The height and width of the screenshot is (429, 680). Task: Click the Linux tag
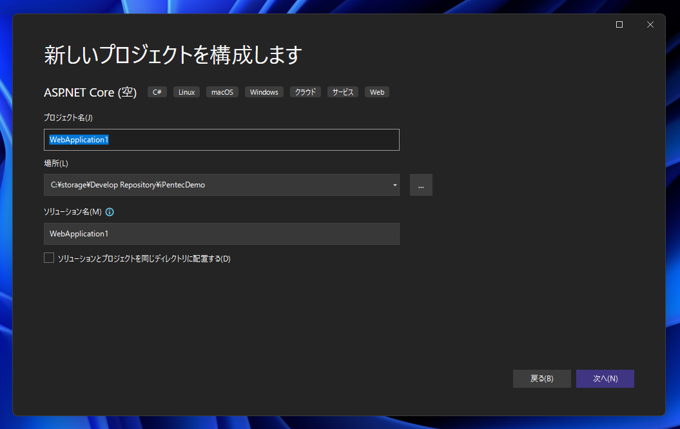coord(186,92)
